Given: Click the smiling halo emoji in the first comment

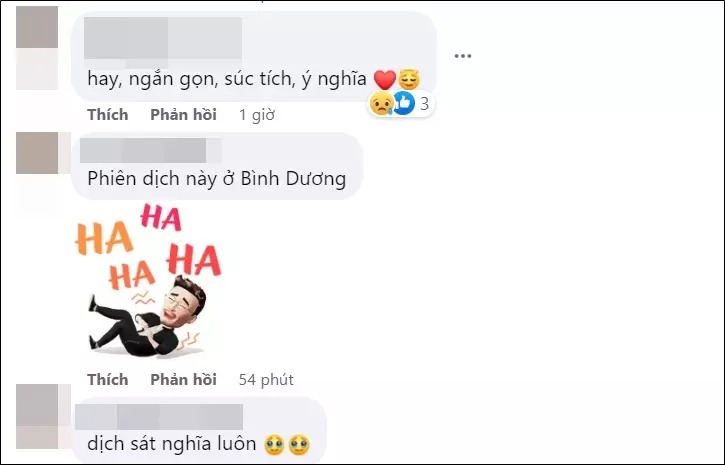Looking at the screenshot, I should tap(409, 80).
